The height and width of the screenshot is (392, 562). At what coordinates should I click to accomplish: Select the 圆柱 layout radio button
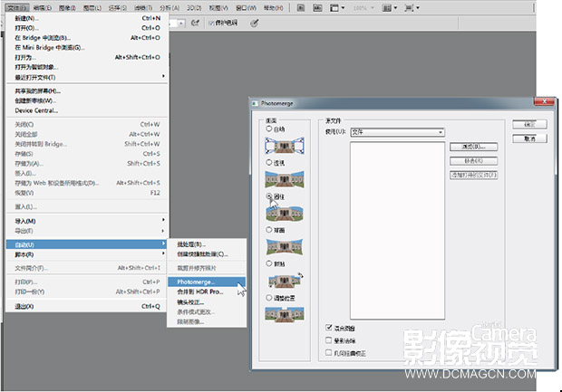(x=269, y=196)
